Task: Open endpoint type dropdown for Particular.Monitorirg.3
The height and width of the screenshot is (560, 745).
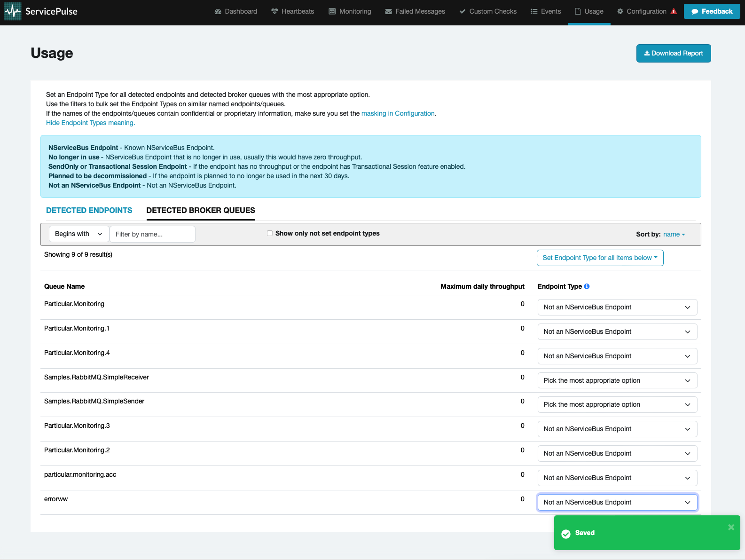Action: 617,429
